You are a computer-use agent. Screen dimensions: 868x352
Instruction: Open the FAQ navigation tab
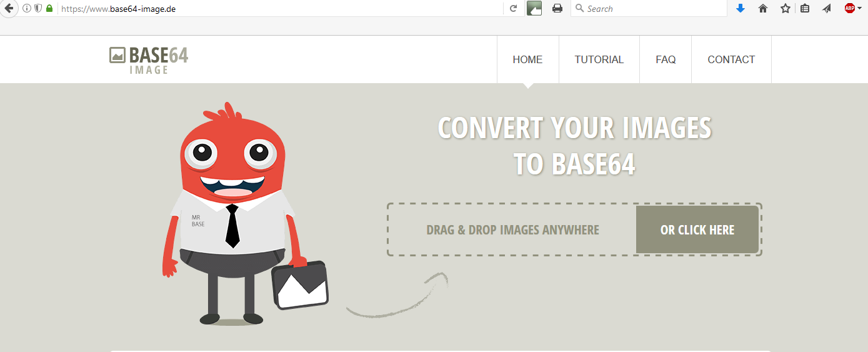[666, 59]
